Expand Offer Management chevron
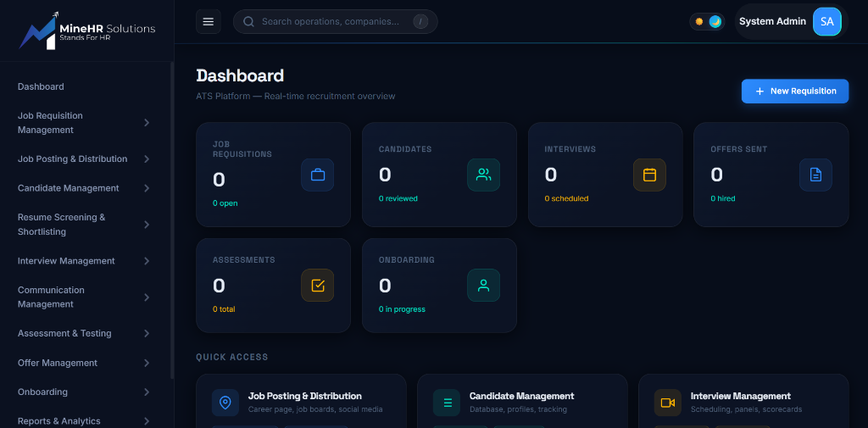The width and height of the screenshot is (868, 428). pos(147,363)
